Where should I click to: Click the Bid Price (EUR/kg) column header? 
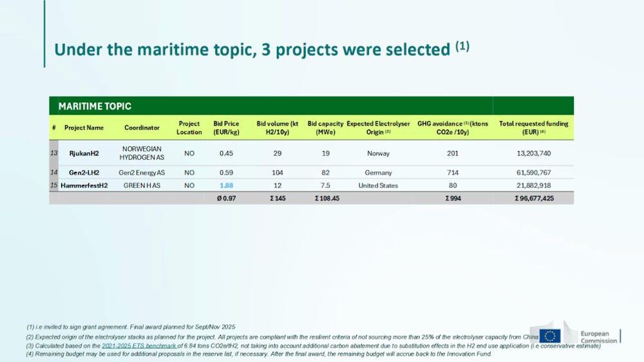(226, 128)
